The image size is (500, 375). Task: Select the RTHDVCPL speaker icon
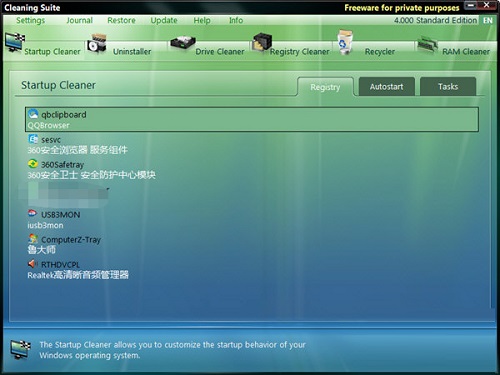32,264
